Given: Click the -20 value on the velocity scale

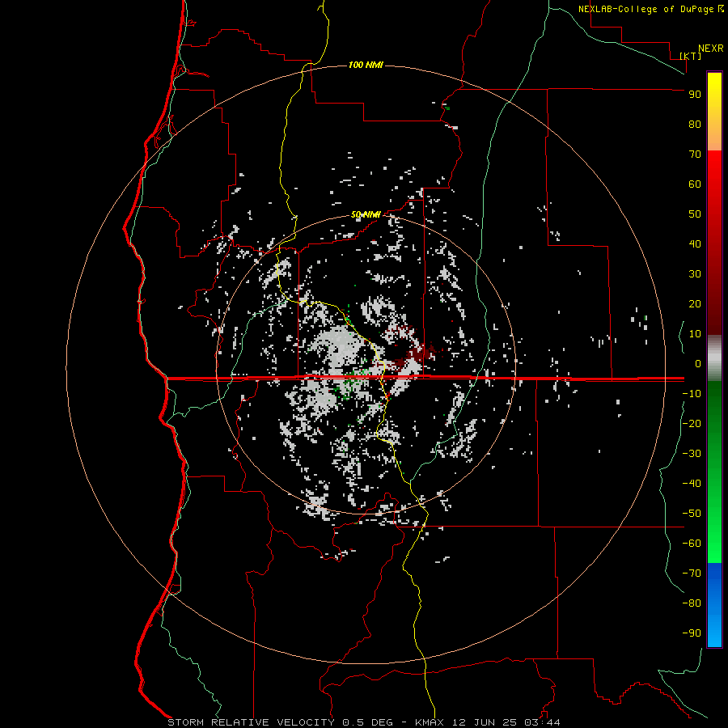Looking at the screenshot, I should coord(692,424).
